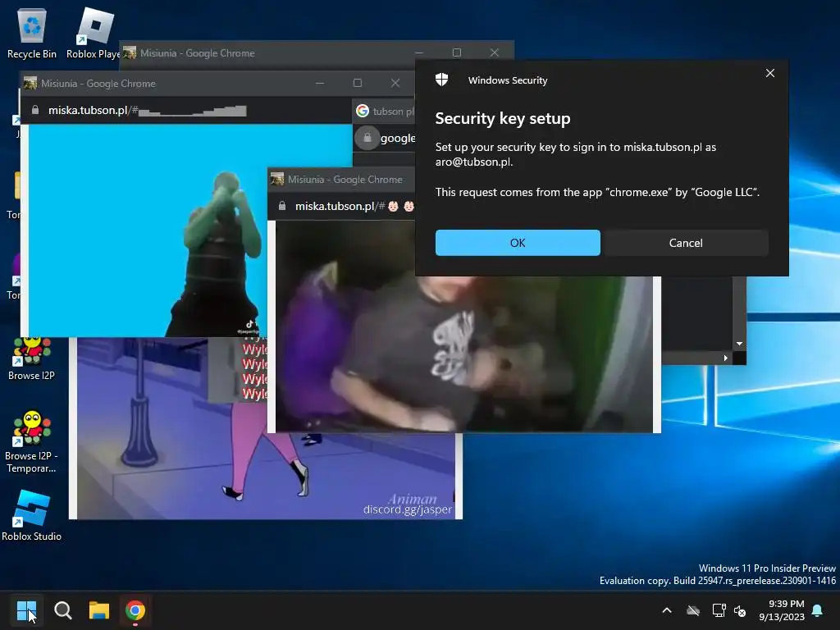Open the clock showing 9:39 PM
The width and height of the screenshot is (840, 630).
[x=782, y=610]
